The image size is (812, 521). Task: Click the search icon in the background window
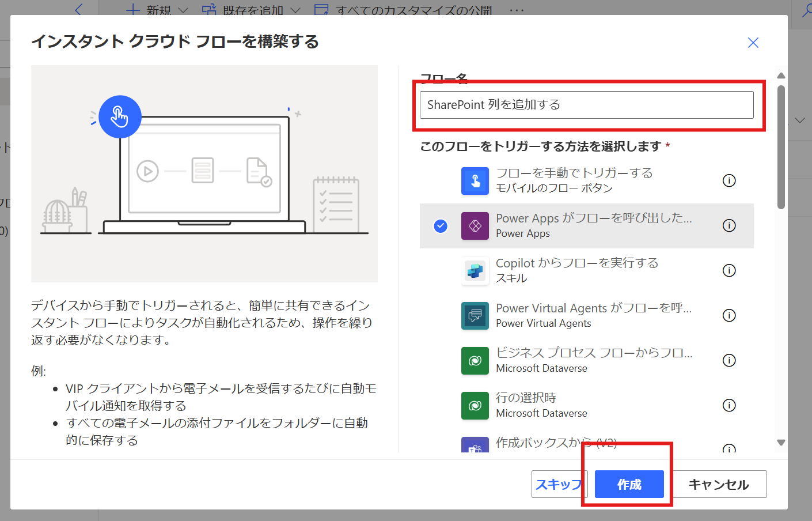(x=807, y=10)
